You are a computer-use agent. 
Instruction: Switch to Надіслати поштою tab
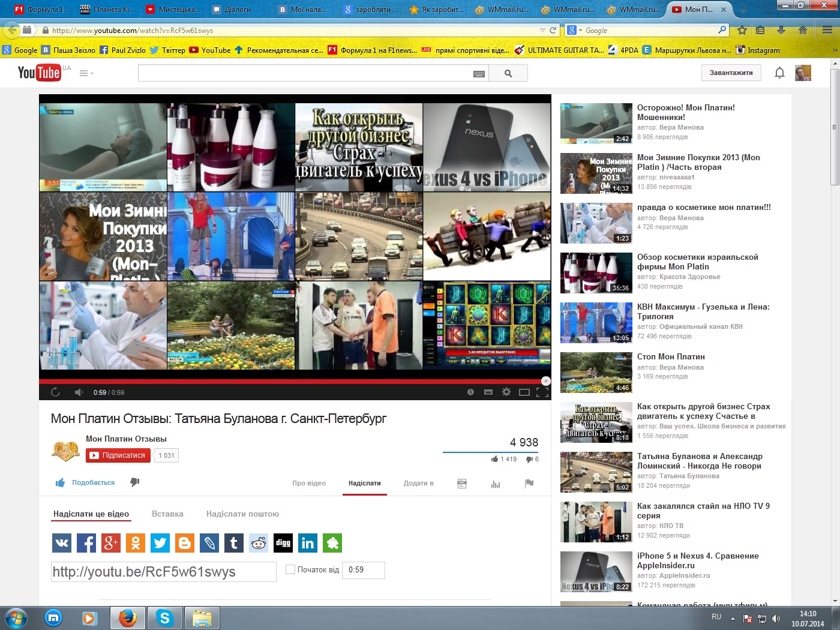[242, 514]
